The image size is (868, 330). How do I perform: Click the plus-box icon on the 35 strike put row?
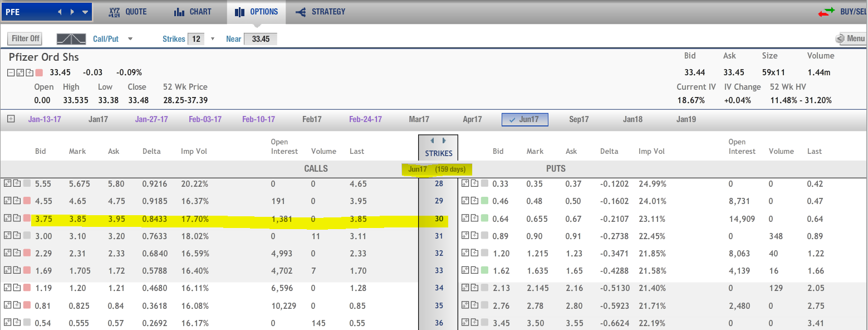tap(475, 305)
